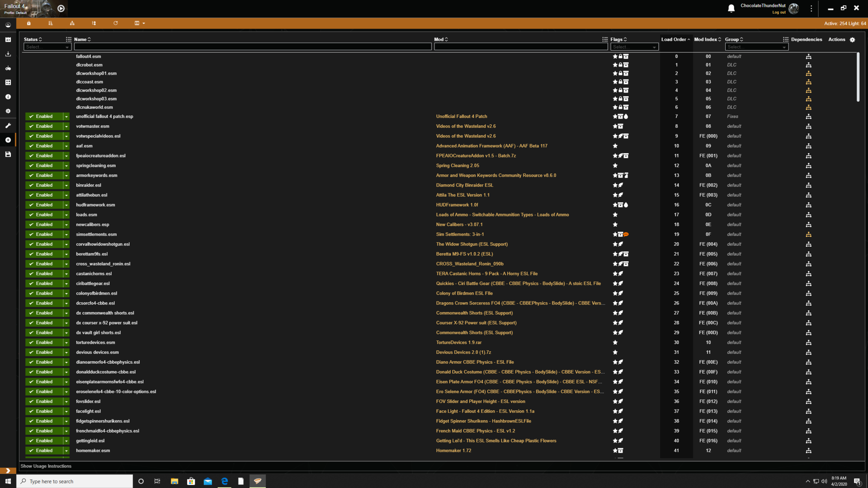
Task: Sort by the Group column header
Action: click(x=734, y=40)
